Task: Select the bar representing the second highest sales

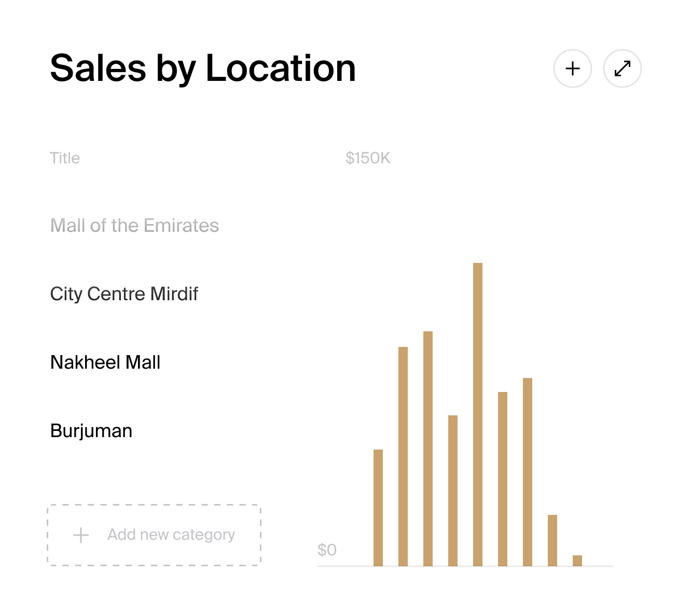Action: pyautogui.click(x=428, y=449)
